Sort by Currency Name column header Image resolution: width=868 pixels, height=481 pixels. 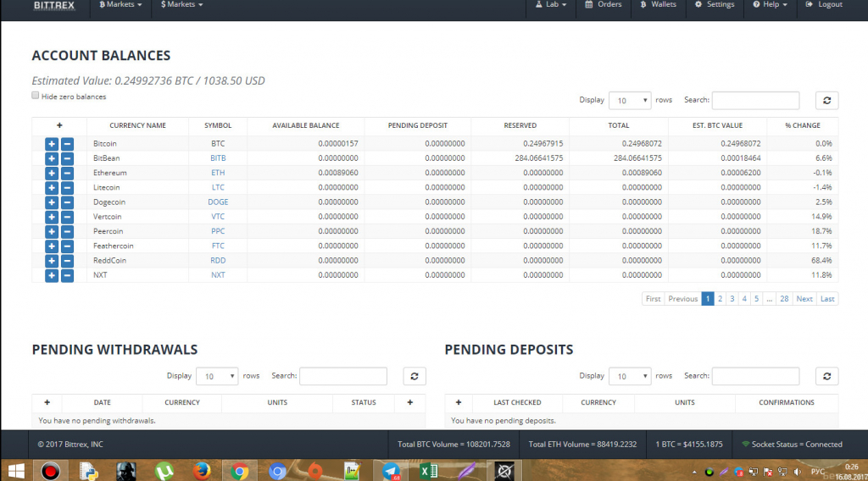tap(138, 126)
